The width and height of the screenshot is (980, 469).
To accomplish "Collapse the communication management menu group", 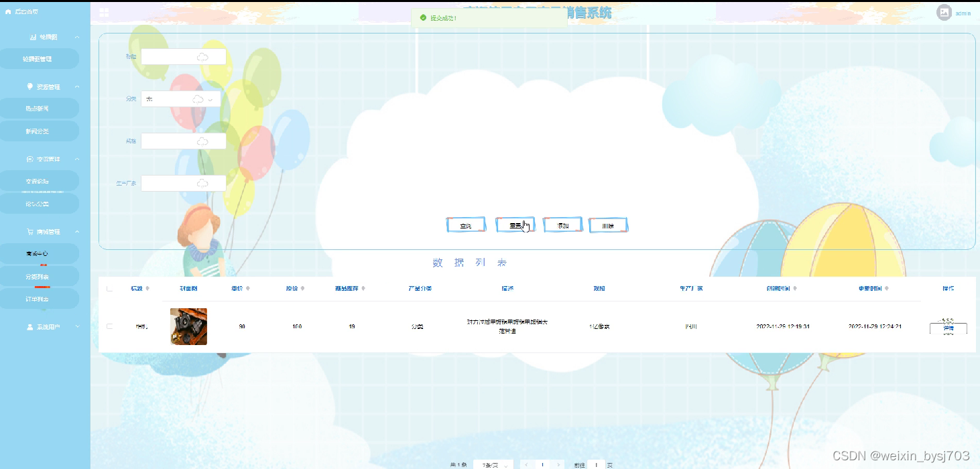I will tap(77, 159).
